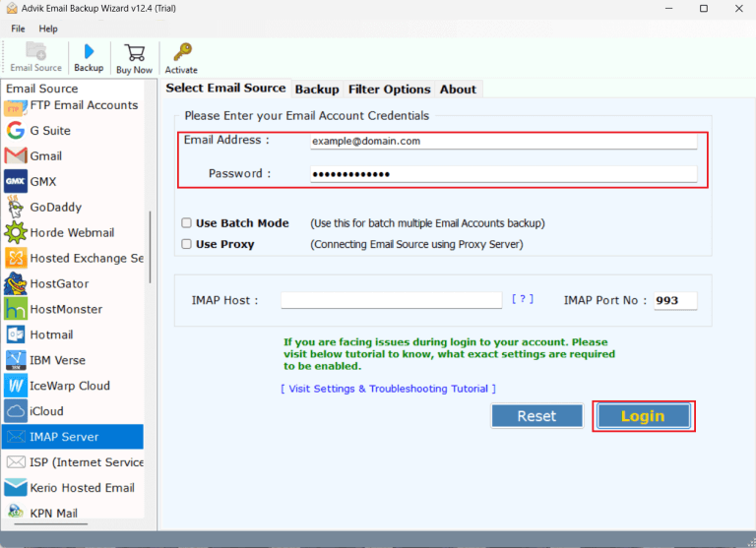Open Visit Settings & Troubleshooting Tutorial link
The height and width of the screenshot is (548, 756).
click(388, 389)
